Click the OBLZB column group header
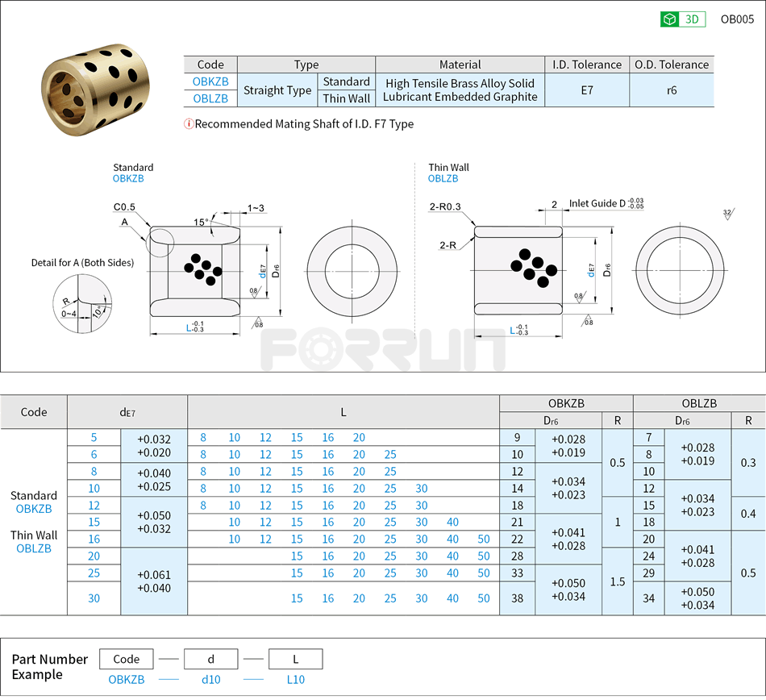This screenshot has width=766, height=700. (x=699, y=403)
